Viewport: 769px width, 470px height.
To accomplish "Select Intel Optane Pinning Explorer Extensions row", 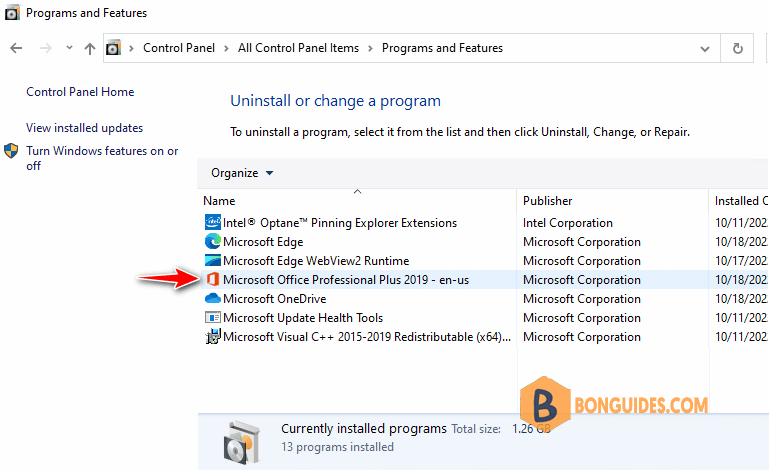I will tap(339, 223).
